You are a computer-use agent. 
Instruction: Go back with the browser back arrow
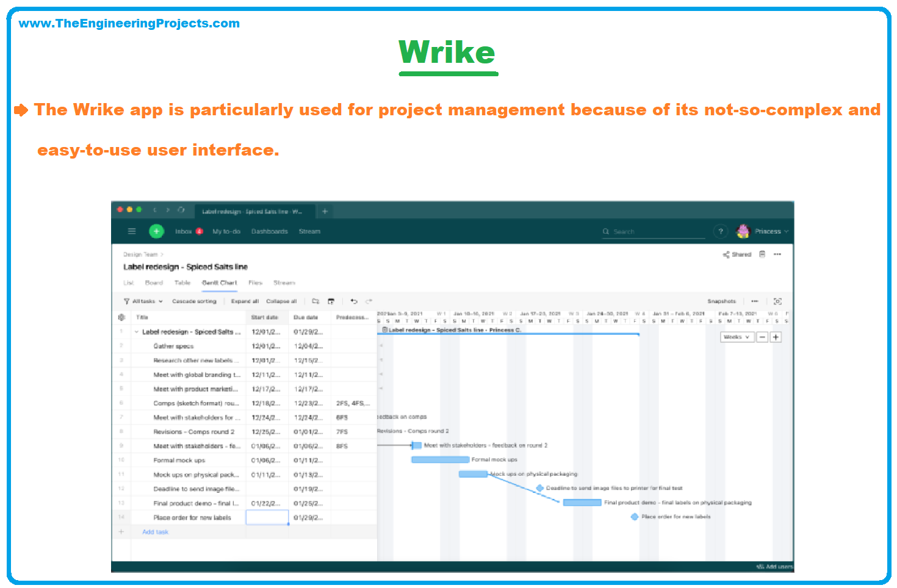pos(154,210)
